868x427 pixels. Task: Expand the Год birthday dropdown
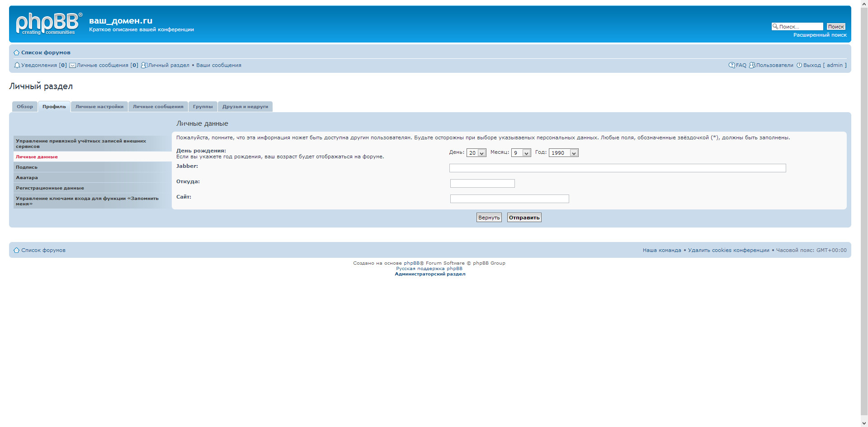563,153
